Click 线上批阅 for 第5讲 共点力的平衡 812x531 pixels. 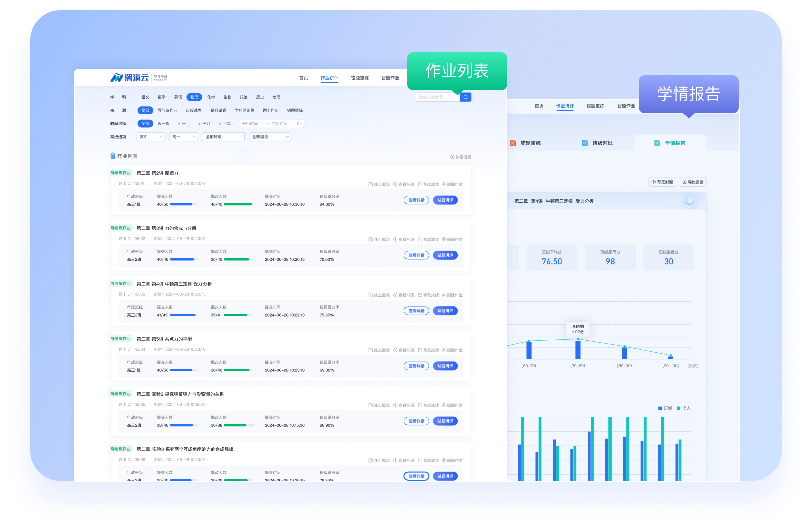[x=379, y=350]
